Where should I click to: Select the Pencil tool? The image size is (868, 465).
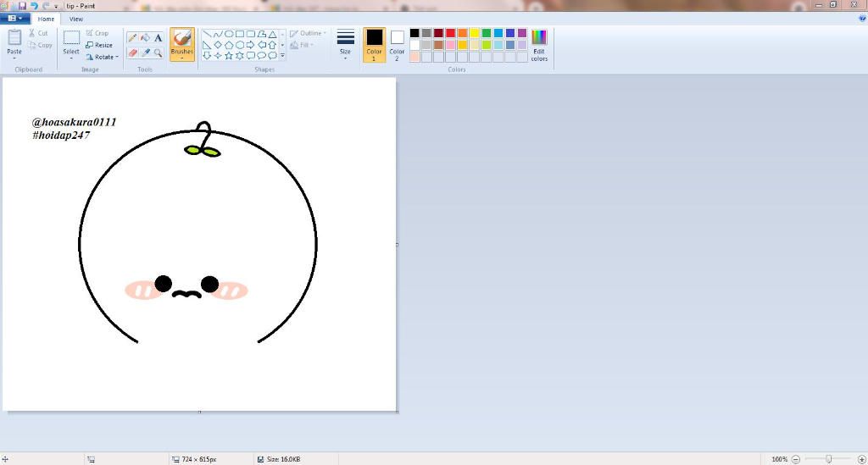point(132,38)
